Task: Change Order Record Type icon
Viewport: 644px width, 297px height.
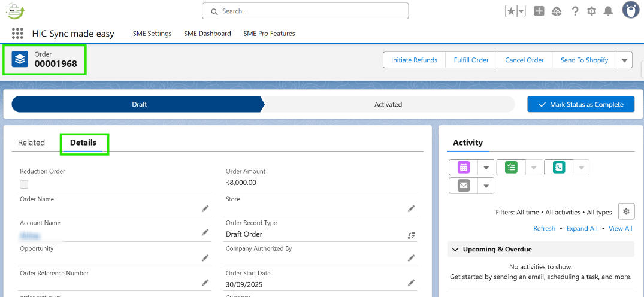Action: point(411,235)
